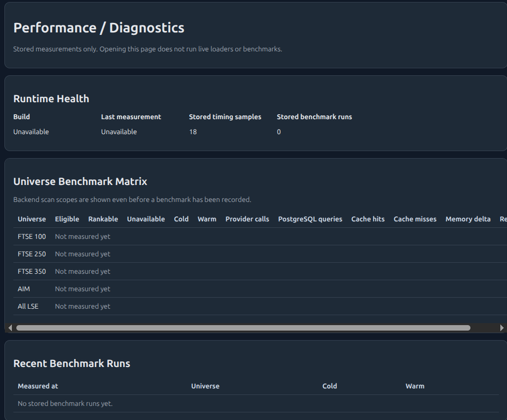Click the Warm column header in Recent Benchmark Runs

tap(415, 386)
